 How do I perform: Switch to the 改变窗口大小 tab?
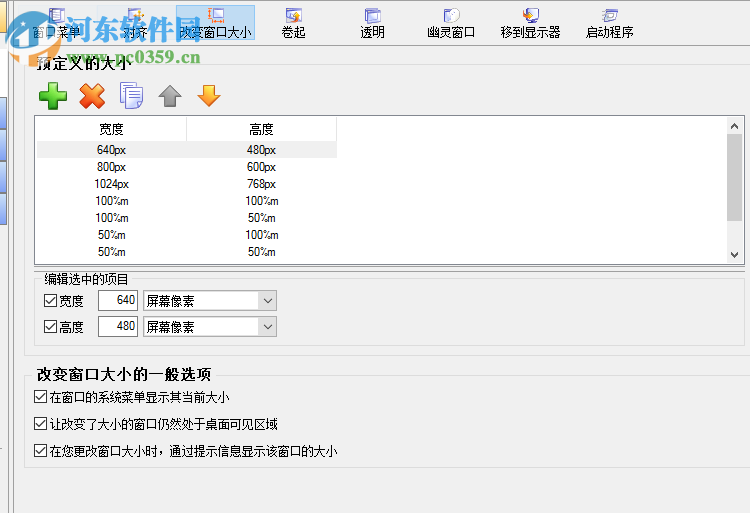(x=215, y=23)
